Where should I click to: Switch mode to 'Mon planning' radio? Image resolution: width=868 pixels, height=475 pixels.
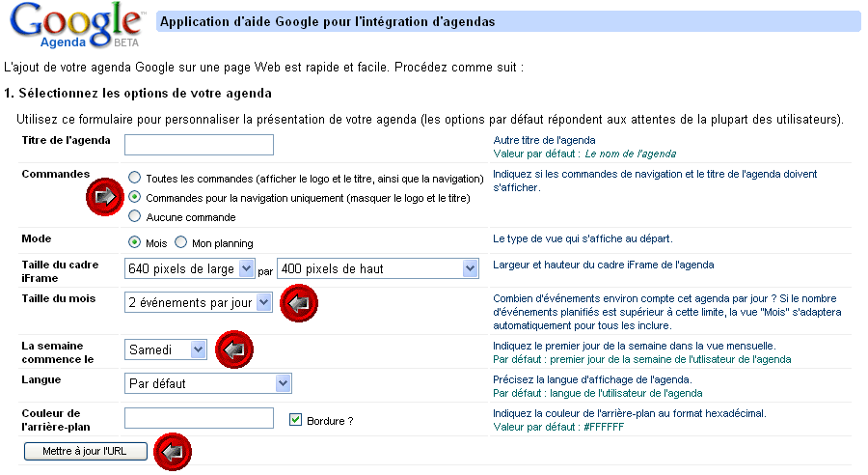pyautogui.click(x=181, y=242)
